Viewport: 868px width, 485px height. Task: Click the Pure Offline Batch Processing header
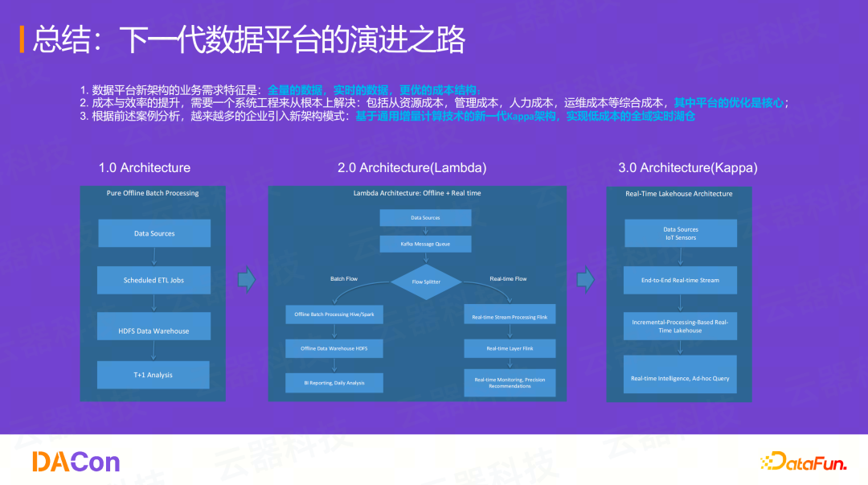point(153,193)
